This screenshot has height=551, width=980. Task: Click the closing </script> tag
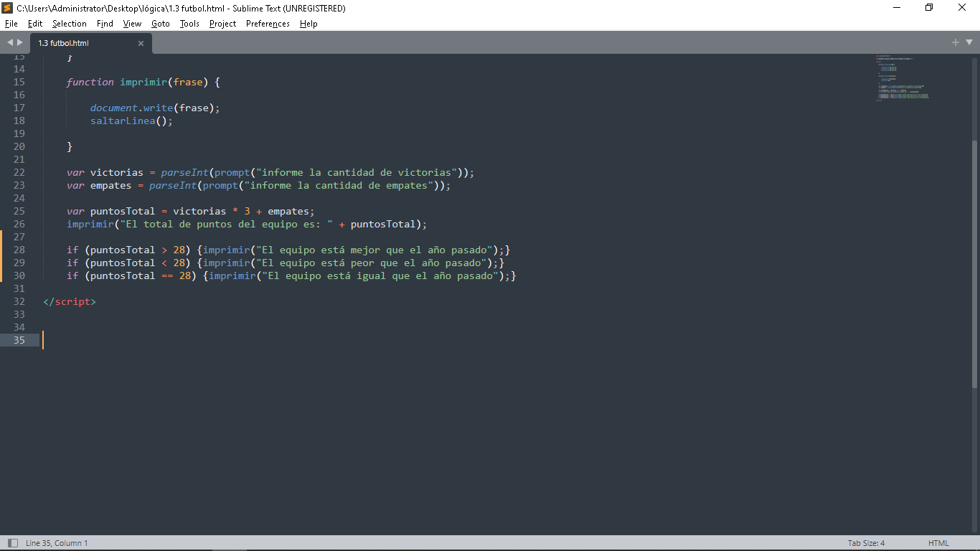70,301
